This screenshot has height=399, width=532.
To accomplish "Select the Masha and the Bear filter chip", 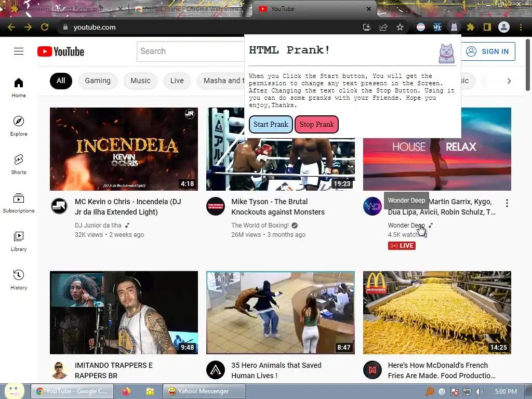I will pyautogui.click(x=221, y=81).
